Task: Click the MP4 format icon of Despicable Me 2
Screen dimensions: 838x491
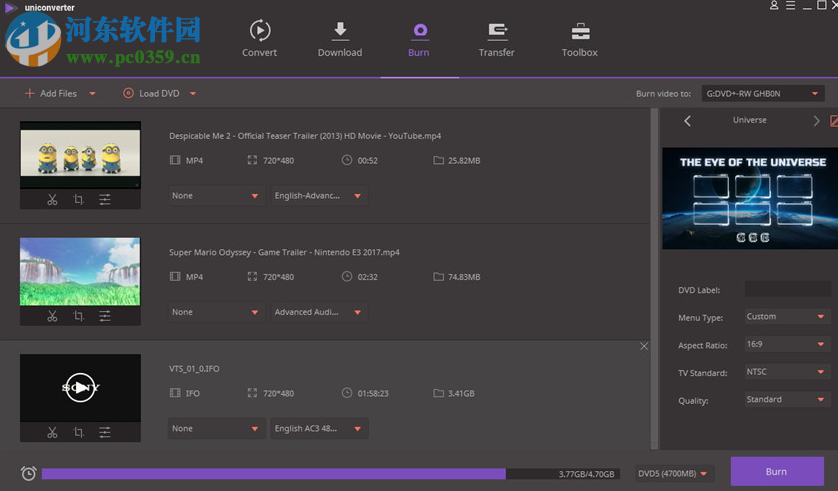Action: (175, 160)
